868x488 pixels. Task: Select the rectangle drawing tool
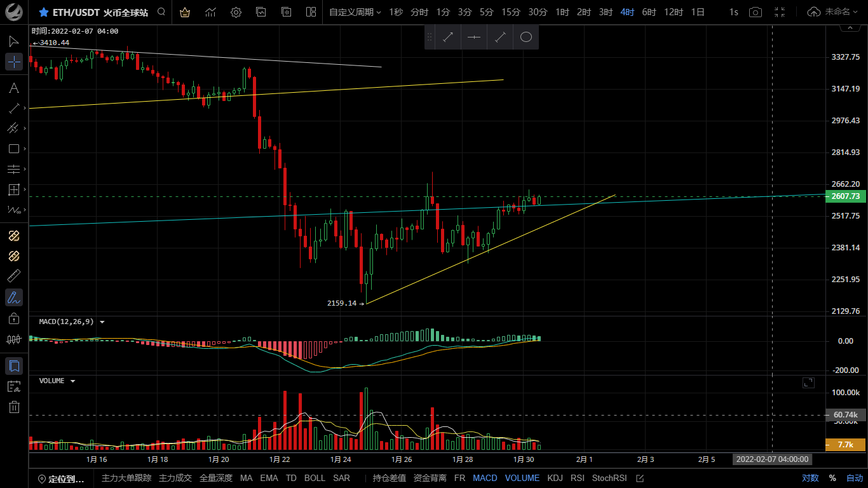(x=14, y=149)
